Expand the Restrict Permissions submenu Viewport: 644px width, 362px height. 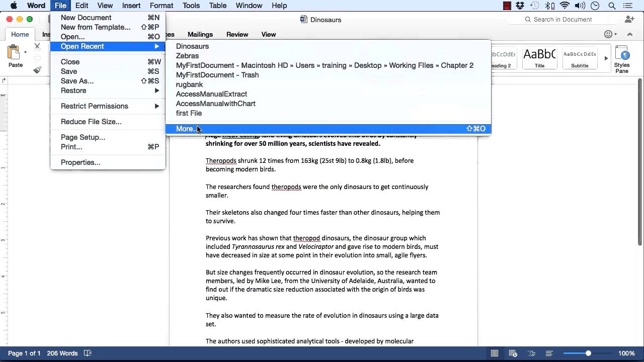coord(108,106)
